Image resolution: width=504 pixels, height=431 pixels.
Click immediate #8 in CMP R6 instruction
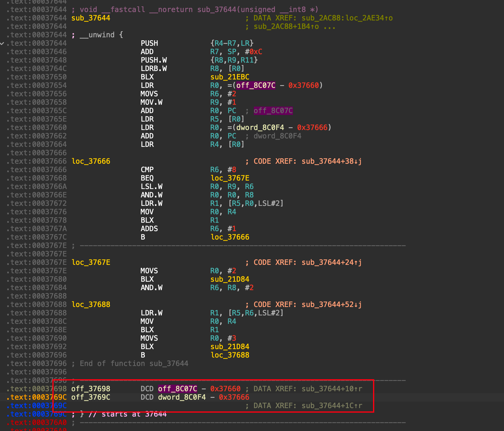click(232, 170)
